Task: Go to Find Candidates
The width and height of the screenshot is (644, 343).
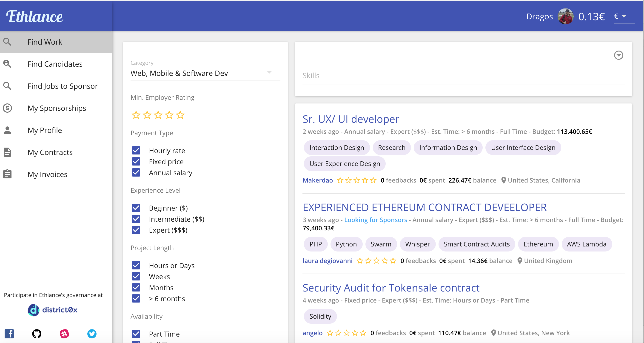Action: tap(55, 64)
